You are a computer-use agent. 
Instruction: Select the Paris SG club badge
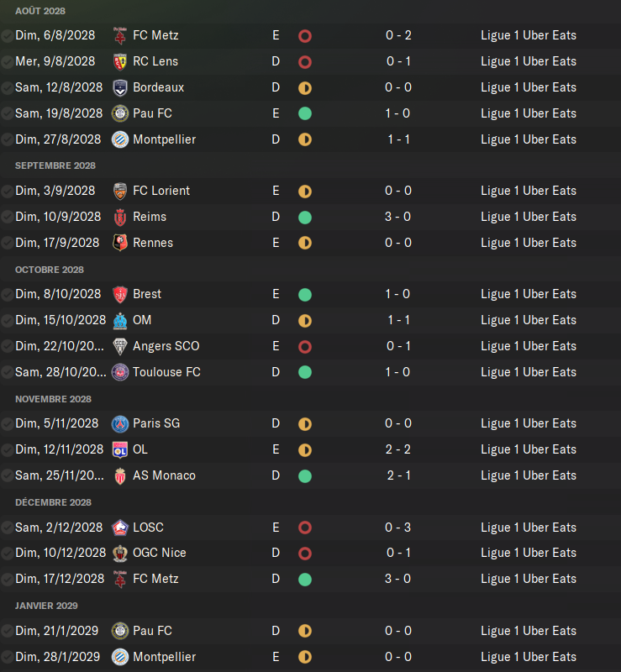coord(120,424)
